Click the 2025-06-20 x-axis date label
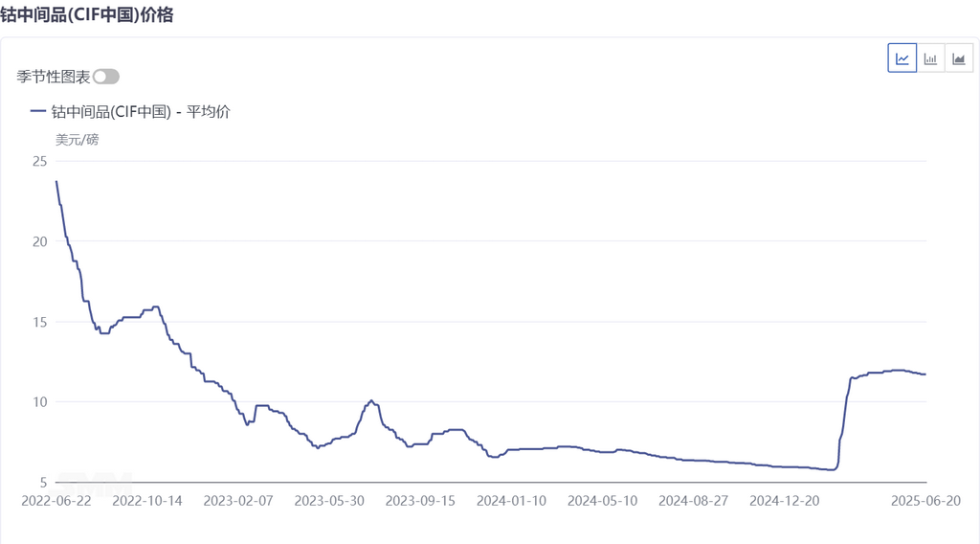980x544 pixels. point(924,500)
